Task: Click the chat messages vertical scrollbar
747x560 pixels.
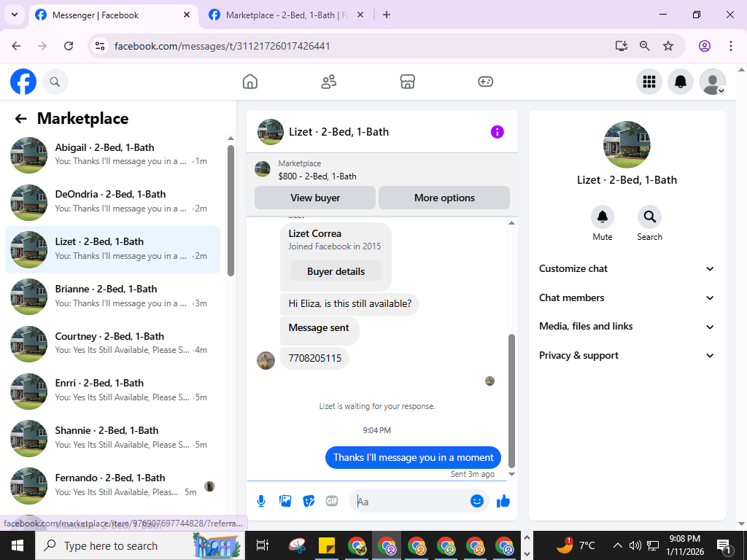Action: (x=511, y=401)
